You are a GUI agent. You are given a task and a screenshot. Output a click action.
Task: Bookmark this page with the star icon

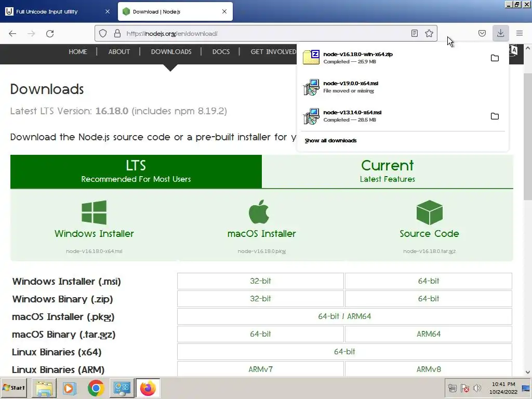coord(429,33)
